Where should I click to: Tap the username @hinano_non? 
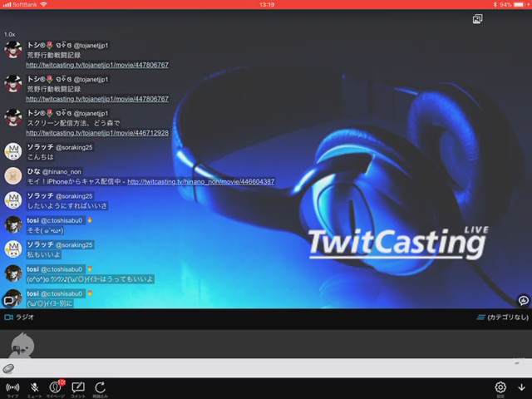tap(62, 172)
